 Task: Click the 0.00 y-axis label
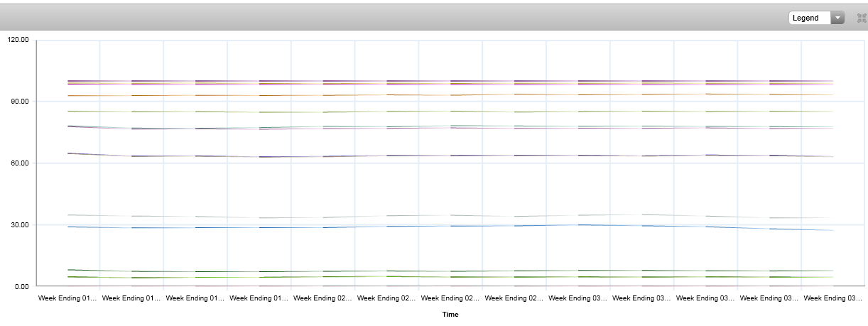[x=20, y=286]
